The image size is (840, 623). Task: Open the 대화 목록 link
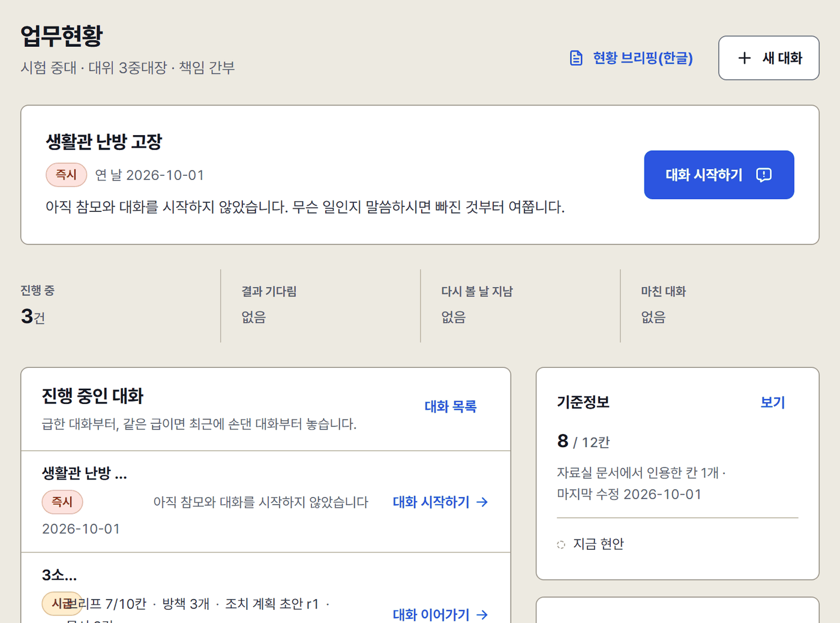point(451,406)
